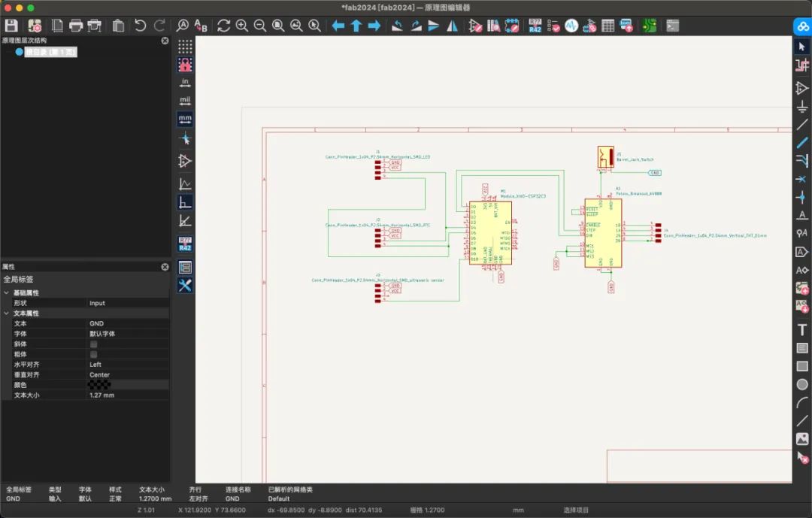Rotate selection clockwise
Viewport: 812px width, 518px height.
click(x=416, y=26)
